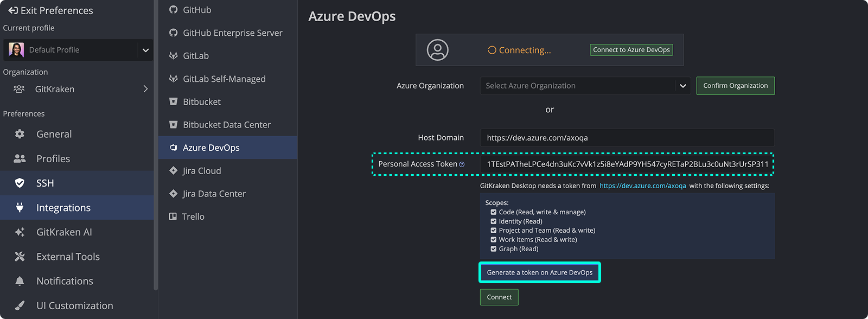868x319 pixels.
Task: Click the GitHub icon in integrations list
Action: click(x=173, y=10)
